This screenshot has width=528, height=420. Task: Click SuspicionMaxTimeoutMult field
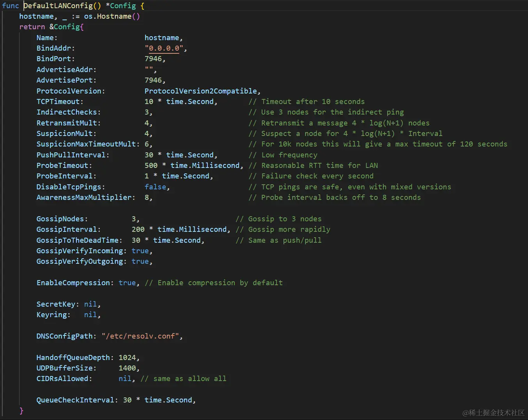pyautogui.click(x=86, y=144)
